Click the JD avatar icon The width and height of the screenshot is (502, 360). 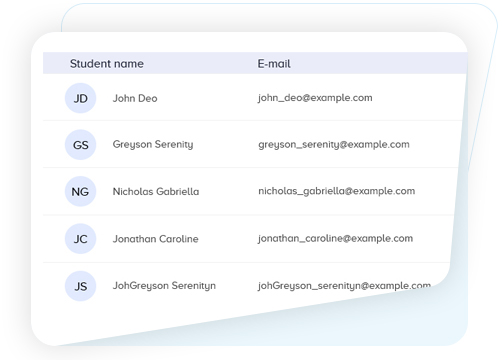click(x=80, y=98)
